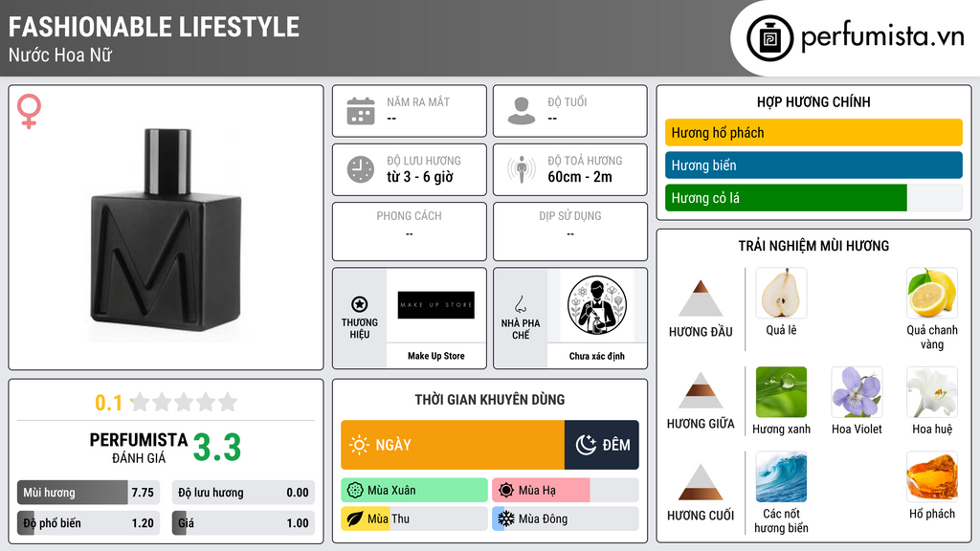
Task: Click the Hương cuối pyramid icon
Action: pyautogui.click(x=701, y=482)
